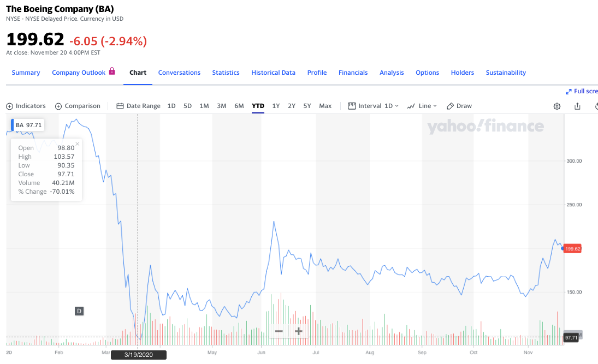The width and height of the screenshot is (598, 364).
Task: Click the dividend D marker on chart
Action: (79, 311)
